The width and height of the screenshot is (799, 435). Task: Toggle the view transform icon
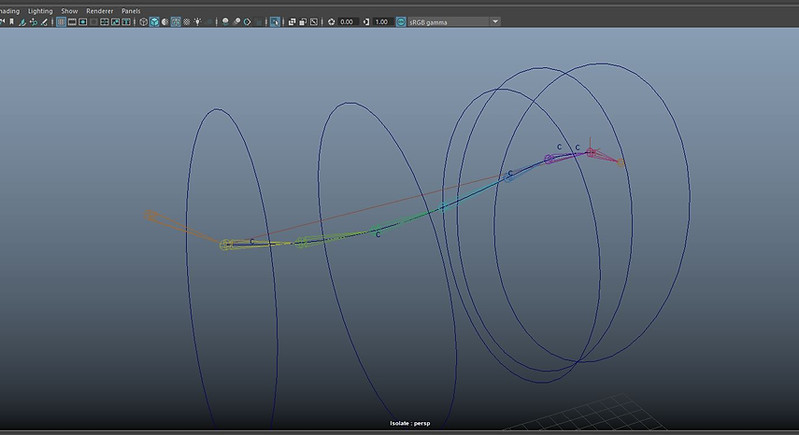pyautogui.click(x=401, y=22)
